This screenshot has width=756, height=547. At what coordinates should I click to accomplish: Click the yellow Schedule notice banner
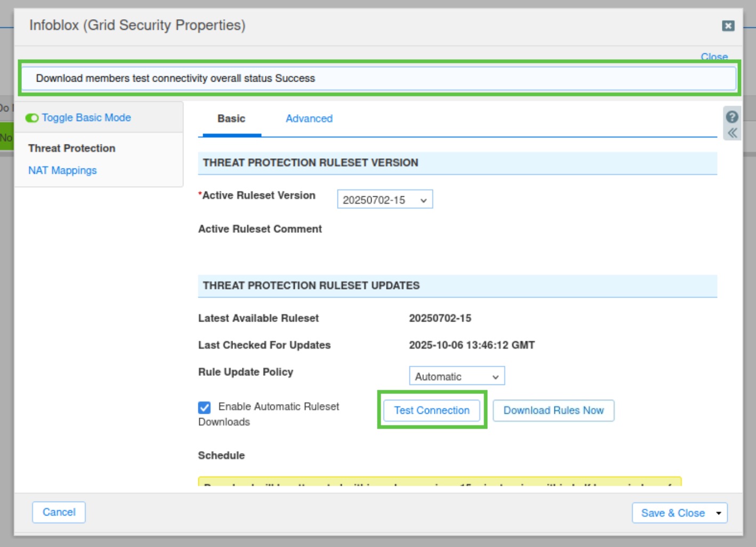point(439,481)
